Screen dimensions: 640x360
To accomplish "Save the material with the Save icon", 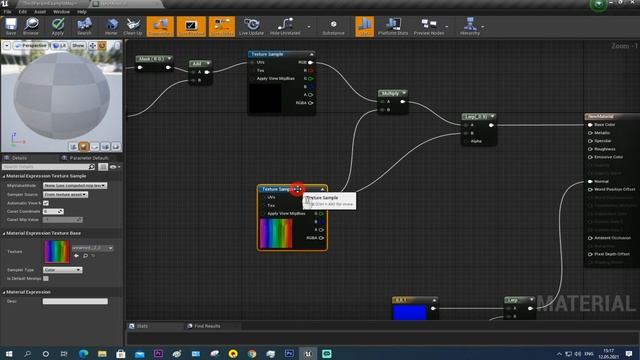I will (x=11, y=26).
